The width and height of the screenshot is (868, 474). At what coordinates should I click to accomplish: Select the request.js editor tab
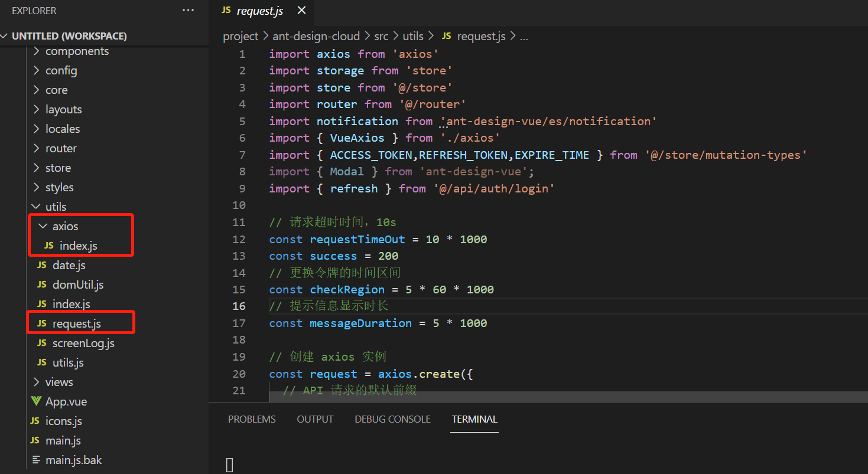pos(262,11)
